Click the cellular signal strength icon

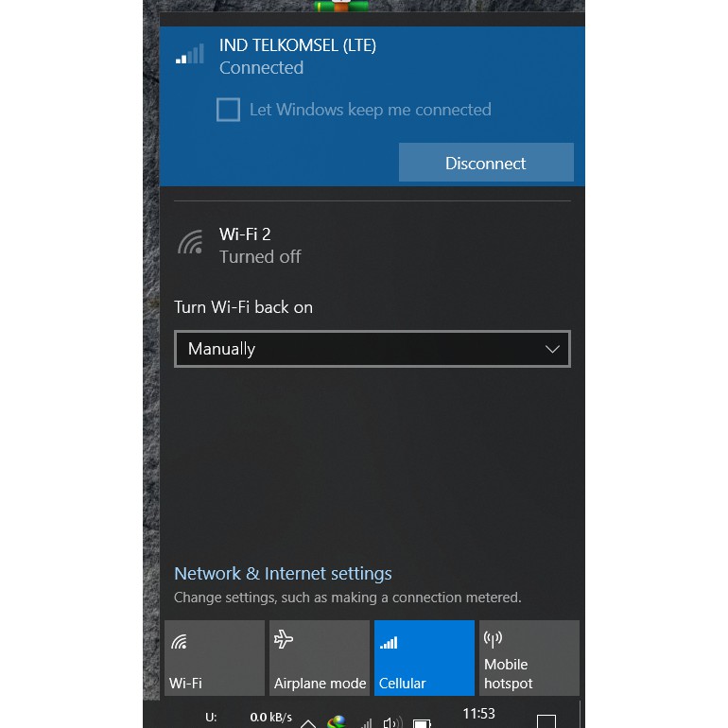point(190,54)
